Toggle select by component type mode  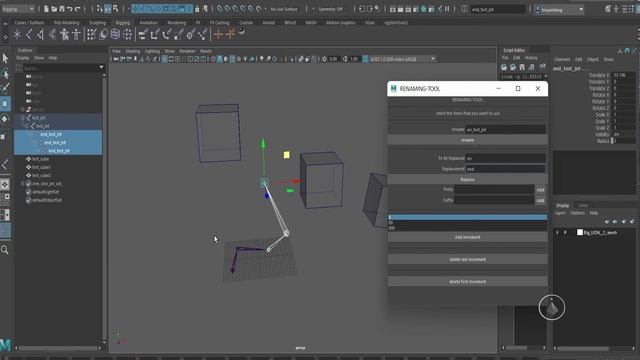pos(116,9)
